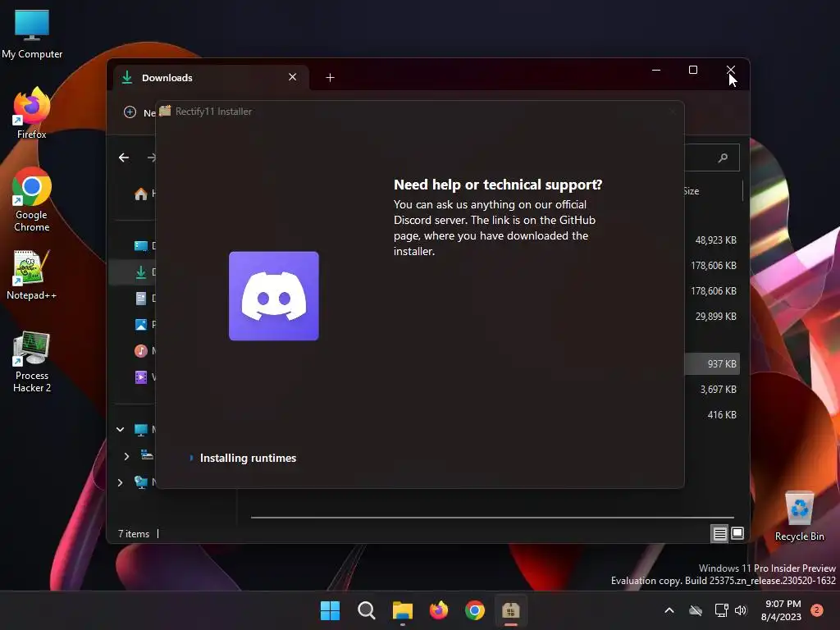Select the highlighted 937 KB file

click(x=713, y=363)
